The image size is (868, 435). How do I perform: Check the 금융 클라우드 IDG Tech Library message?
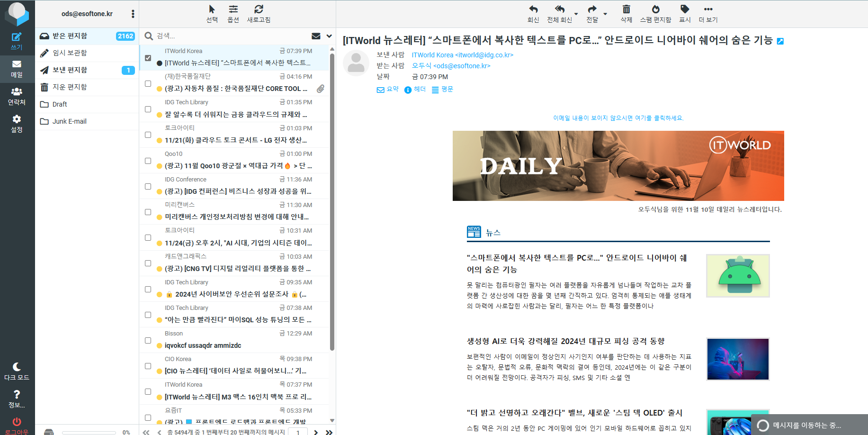148,109
